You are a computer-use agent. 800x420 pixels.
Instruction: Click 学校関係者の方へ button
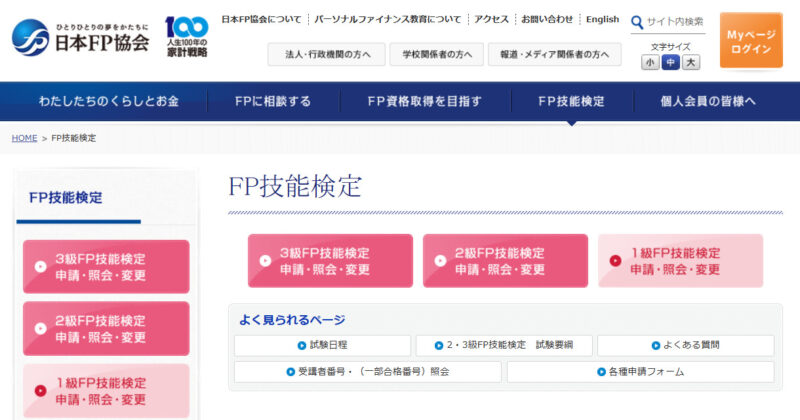coord(437,55)
